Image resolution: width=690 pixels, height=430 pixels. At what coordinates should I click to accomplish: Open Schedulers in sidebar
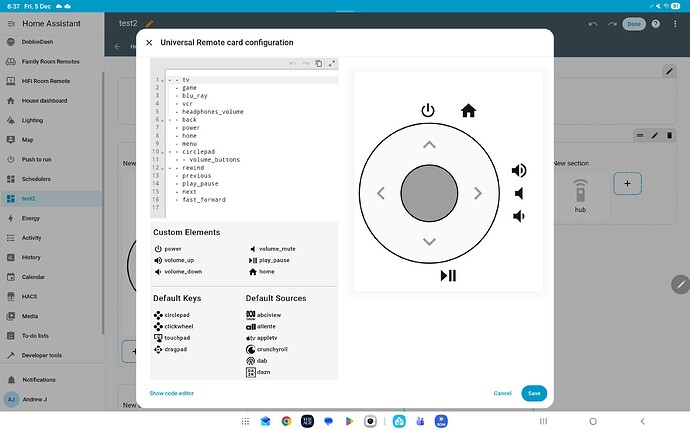click(51, 179)
